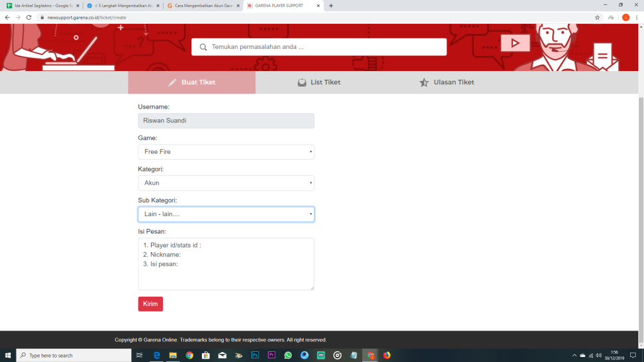Click the extension icon beside the bookmark star
Viewport: 644px width, 362px height.
point(611,18)
